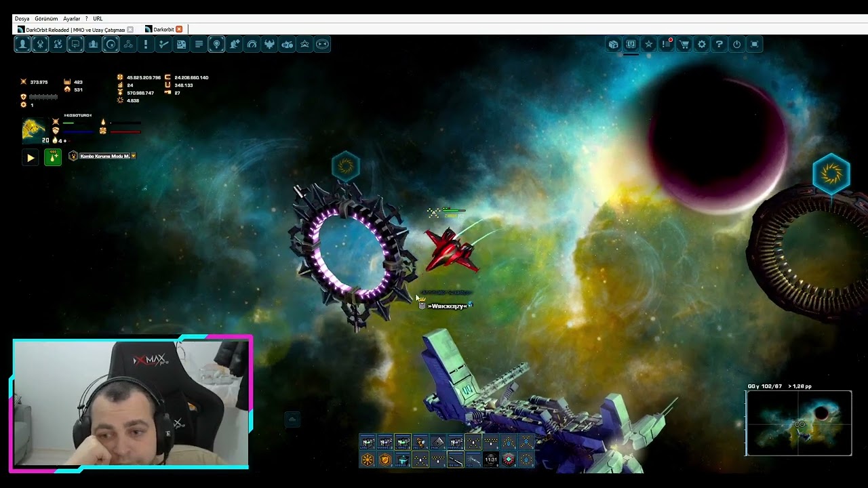Click the ship icon in top-left toolbar
Screen dimensions: 868x488
[40, 44]
